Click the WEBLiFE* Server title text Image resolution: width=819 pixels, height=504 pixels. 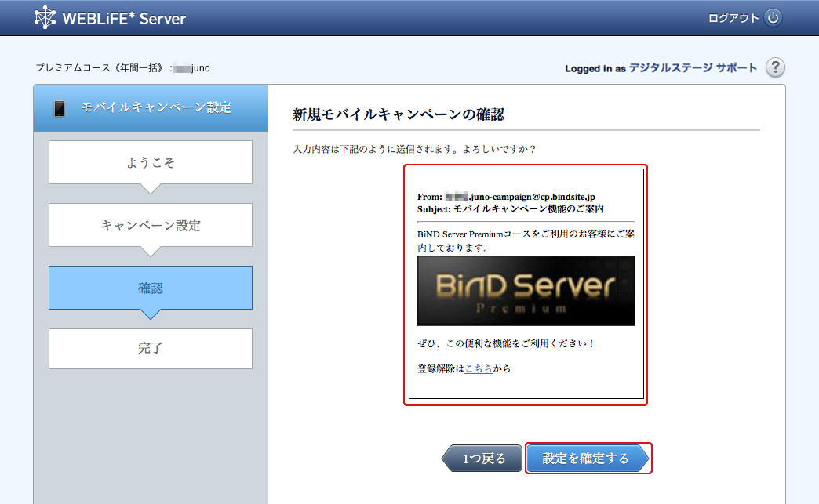(124, 18)
